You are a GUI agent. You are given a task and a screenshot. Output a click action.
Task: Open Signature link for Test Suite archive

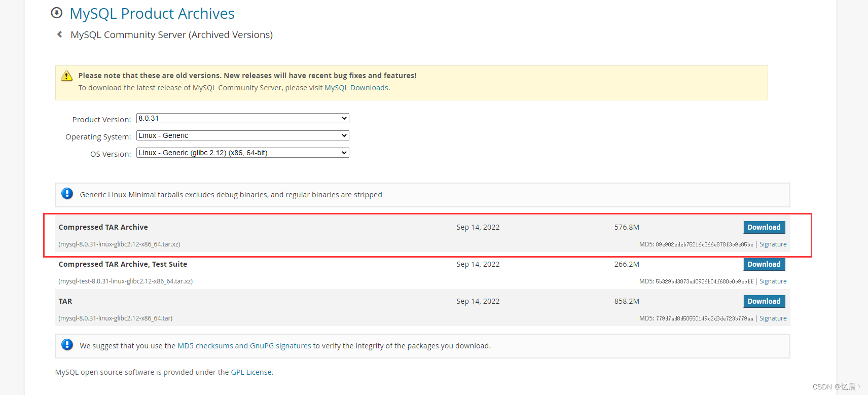773,281
